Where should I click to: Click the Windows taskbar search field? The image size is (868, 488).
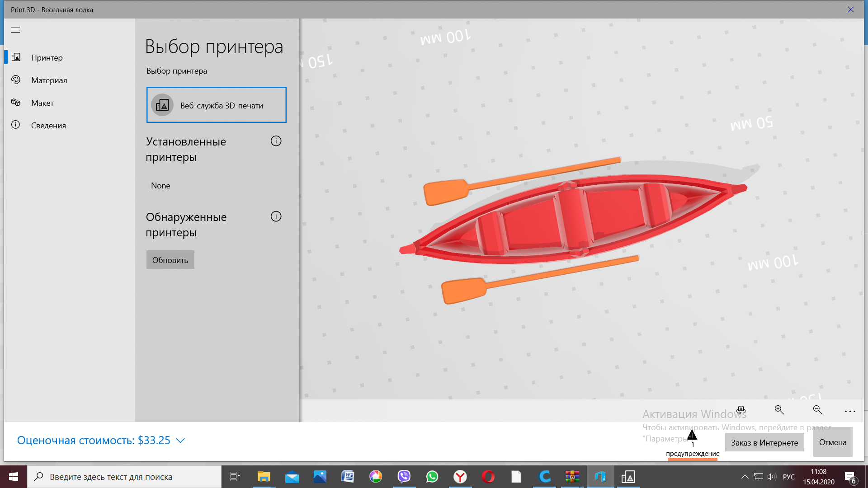click(124, 477)
